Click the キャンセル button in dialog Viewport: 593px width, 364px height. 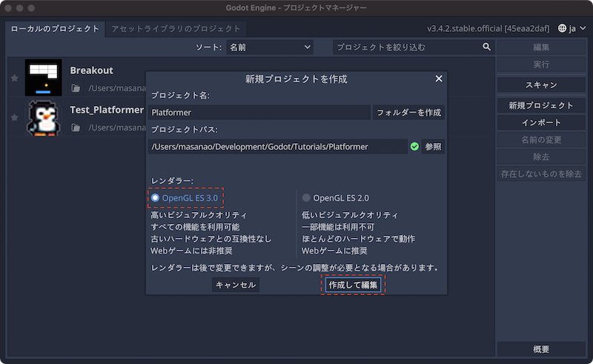[x=236, y=285]
